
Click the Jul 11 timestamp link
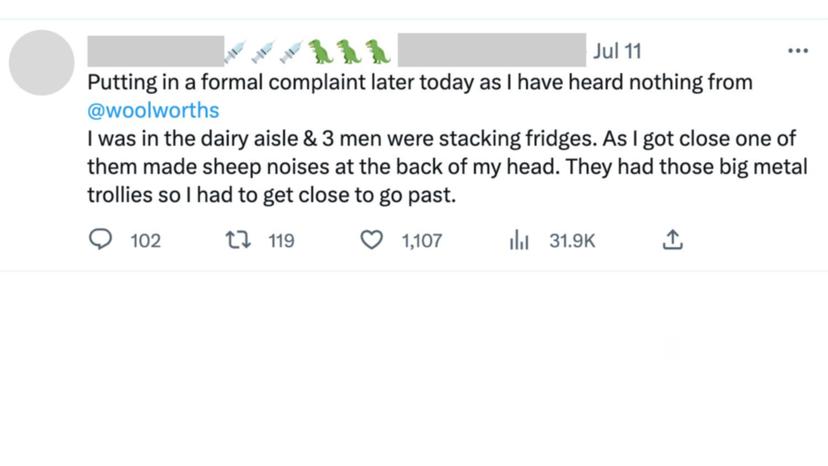617,50
